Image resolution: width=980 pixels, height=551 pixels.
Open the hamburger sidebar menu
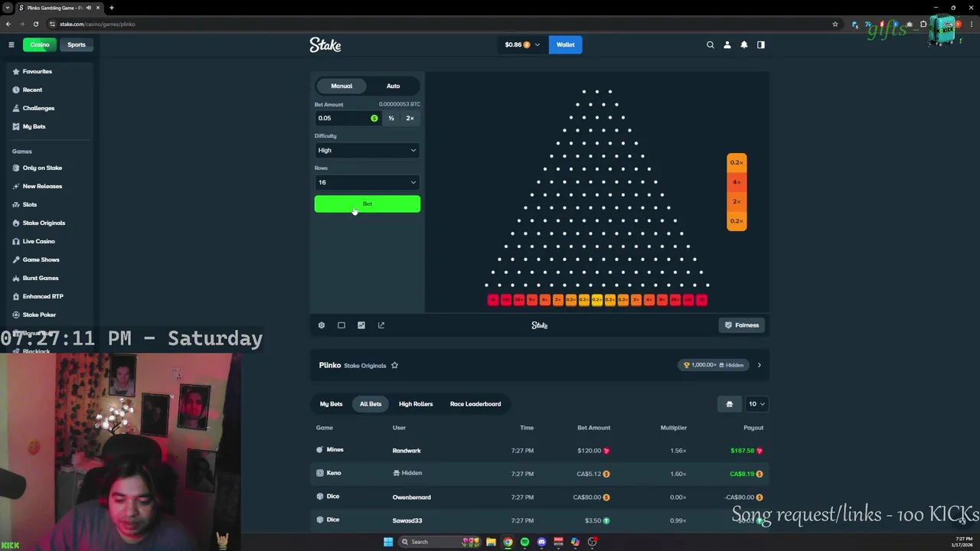point(11,44)
